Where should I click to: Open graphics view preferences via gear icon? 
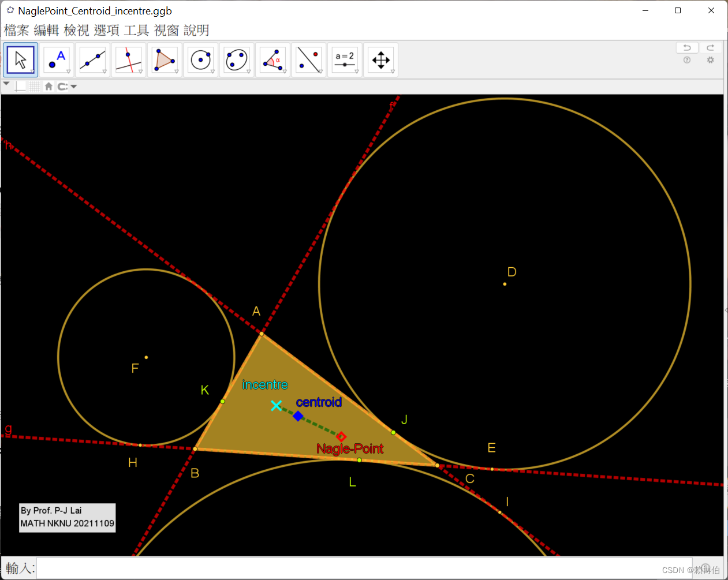click(711, 60)
